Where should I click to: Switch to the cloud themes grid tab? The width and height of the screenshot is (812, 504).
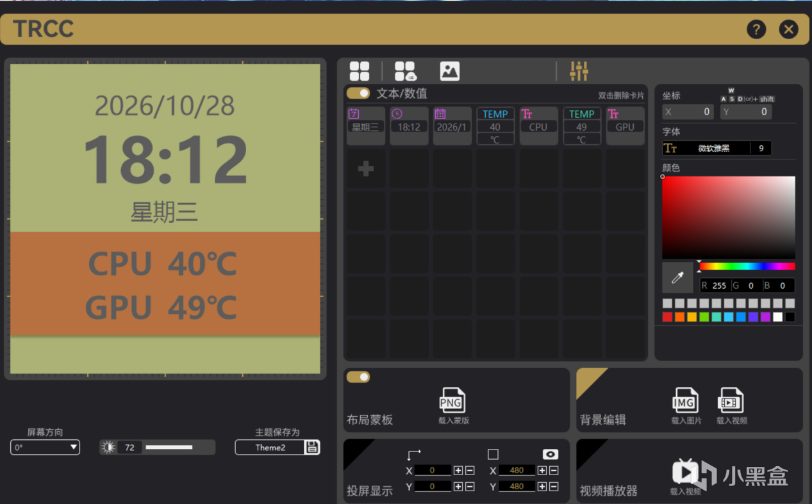pos(405,71)
